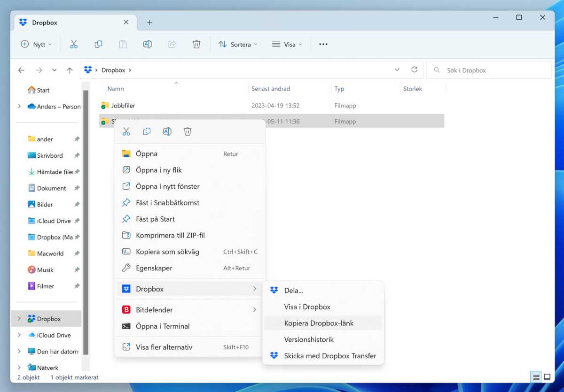The width and height of the screenshot is (564, 392).
Task: Click the Cut scissors icon in the top toolbar
Action: click(x=74, y=44)
